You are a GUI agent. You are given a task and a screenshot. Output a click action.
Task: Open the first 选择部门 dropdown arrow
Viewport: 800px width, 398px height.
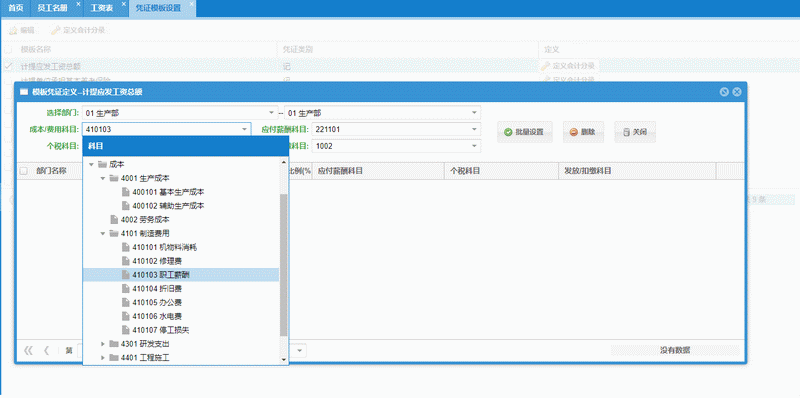point(271,113)
